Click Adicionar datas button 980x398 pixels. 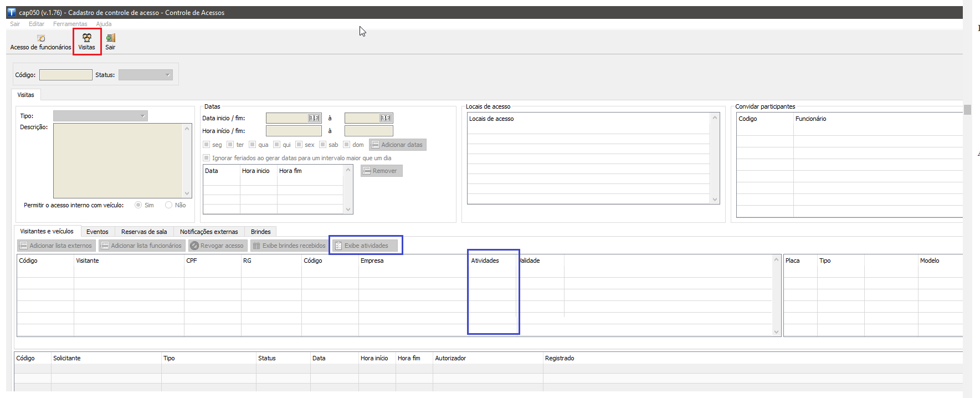pyautogui.click(x=397, y=145)
